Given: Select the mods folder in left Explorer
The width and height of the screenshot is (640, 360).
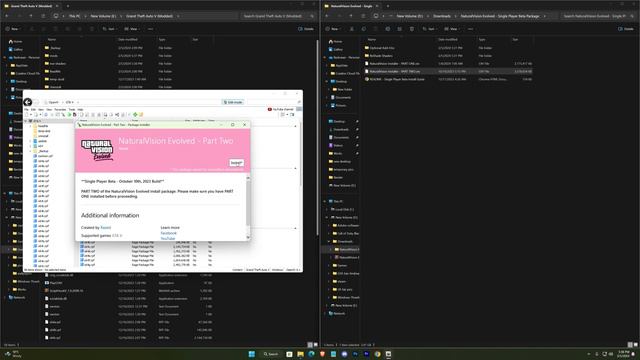Looking at the screenshot, I should tap(53, 56).
